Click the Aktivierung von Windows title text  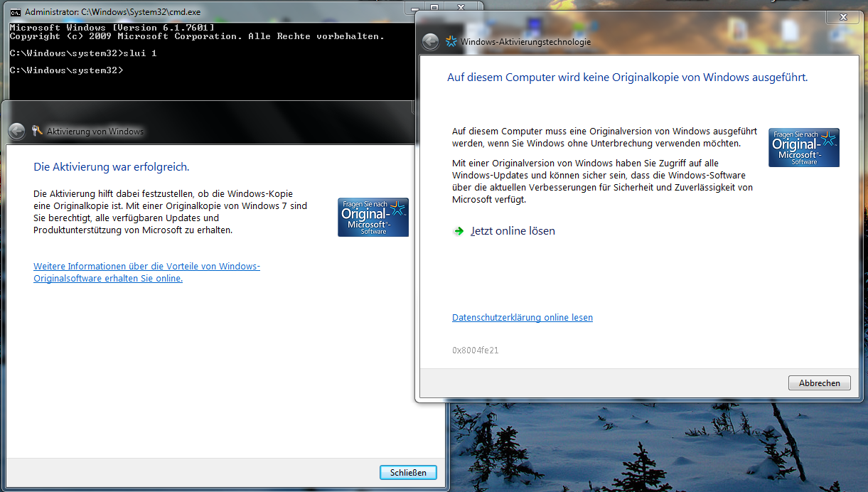click(x=95, y=132)
